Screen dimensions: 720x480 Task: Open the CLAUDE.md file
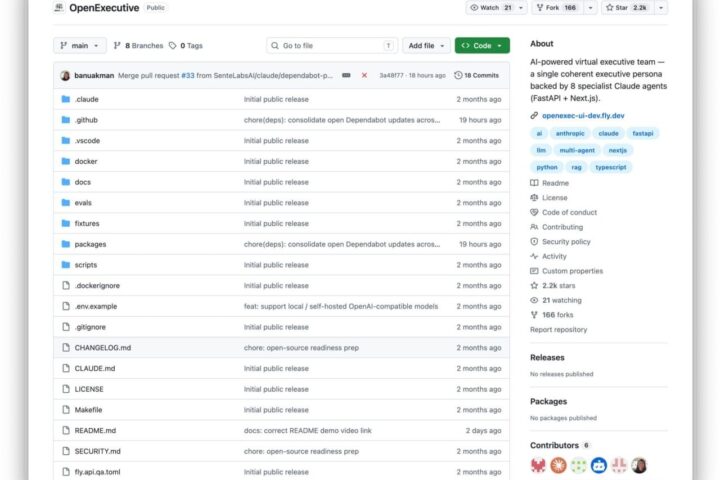(95, 368)
